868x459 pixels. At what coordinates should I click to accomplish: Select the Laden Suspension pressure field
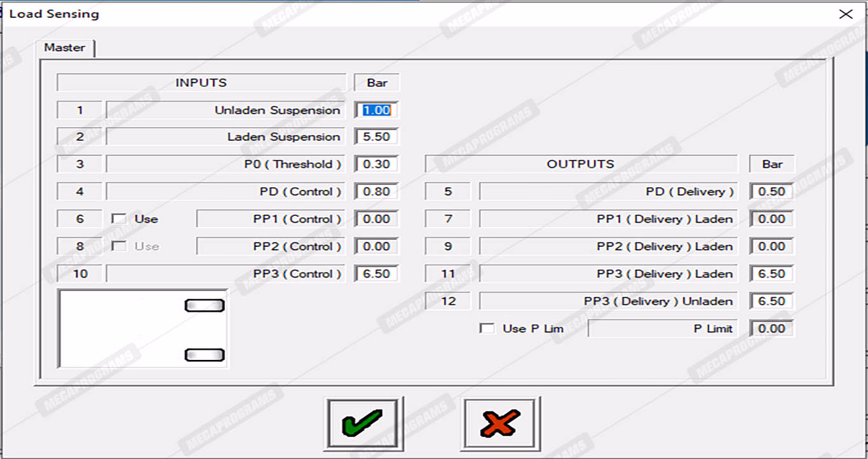point(376,137)
